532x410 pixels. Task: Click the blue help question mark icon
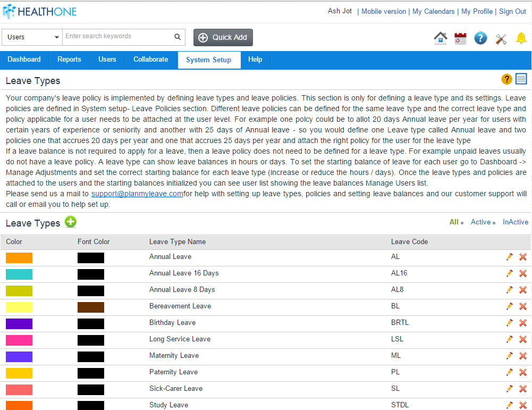click(480, 38)
